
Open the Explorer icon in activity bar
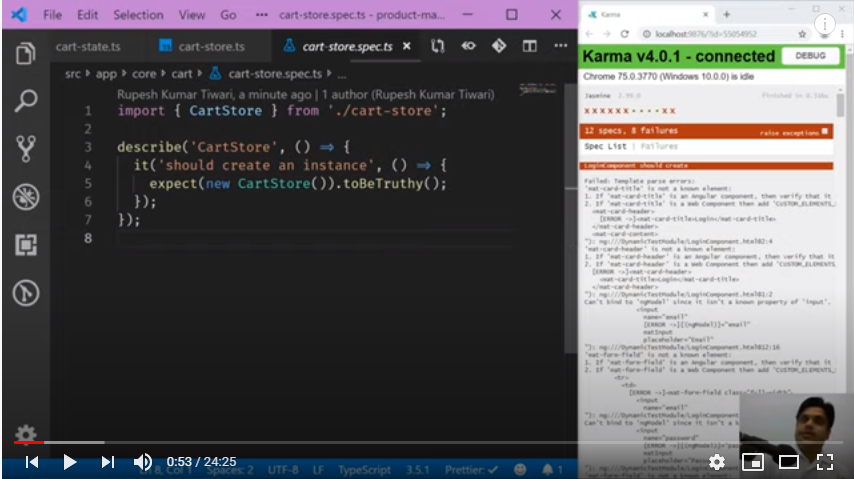pyautogui.click(x=26, y=52)
